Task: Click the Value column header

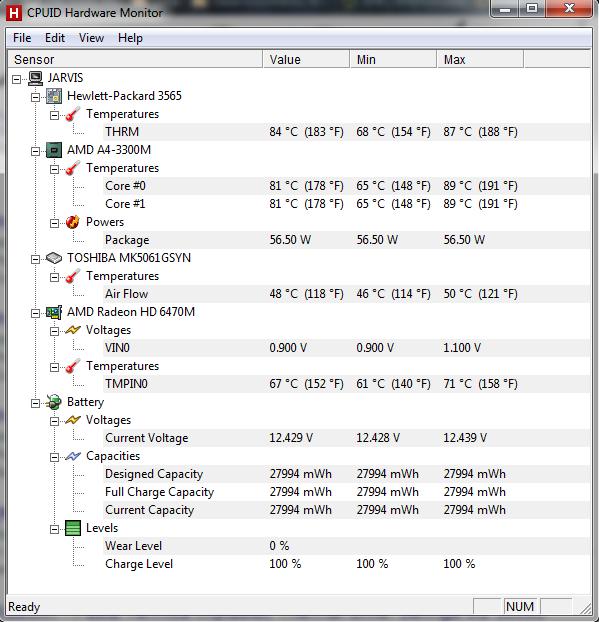Action: [x=306, y=60]
